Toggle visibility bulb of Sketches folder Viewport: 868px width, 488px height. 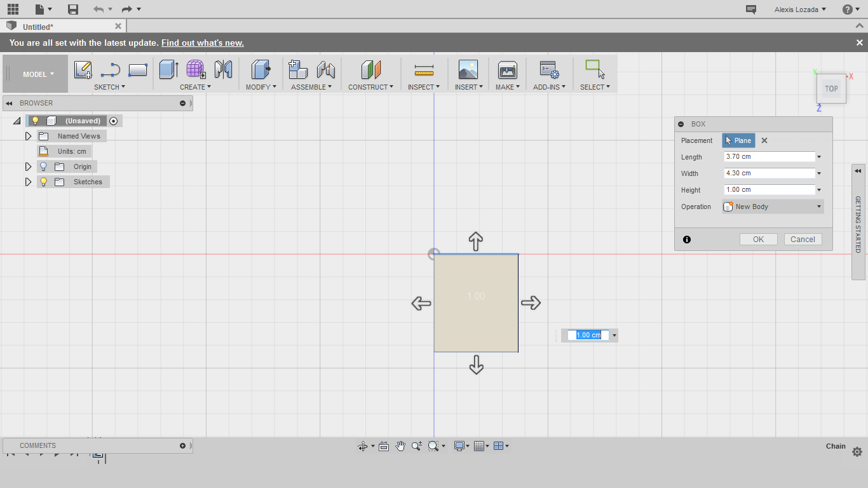click(43, 182)
